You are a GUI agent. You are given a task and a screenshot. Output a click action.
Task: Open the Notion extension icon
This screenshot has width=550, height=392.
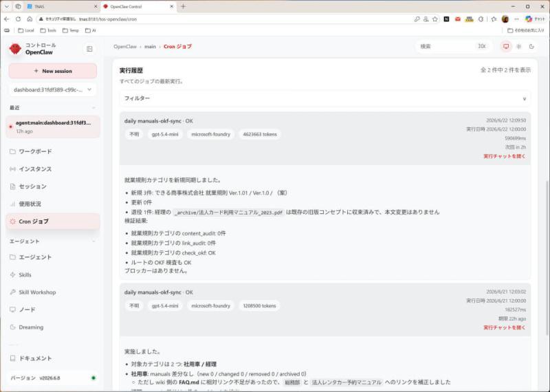click(x=446, y=19)
